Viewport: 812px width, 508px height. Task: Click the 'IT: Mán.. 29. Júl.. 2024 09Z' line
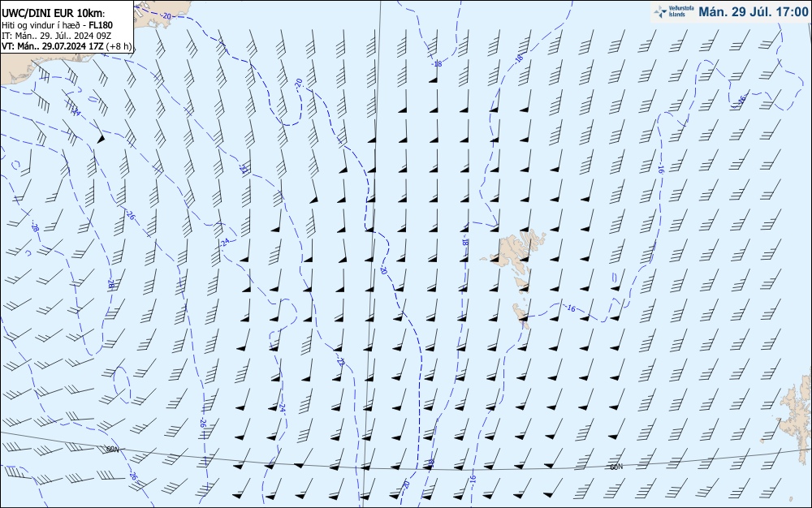click(x=57, y=36)
